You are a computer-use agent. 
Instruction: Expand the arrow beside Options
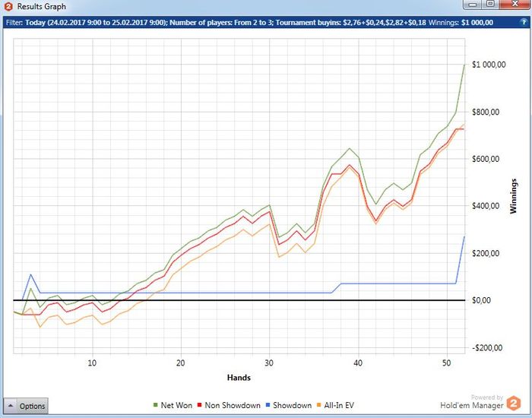(x=10, y=406)
